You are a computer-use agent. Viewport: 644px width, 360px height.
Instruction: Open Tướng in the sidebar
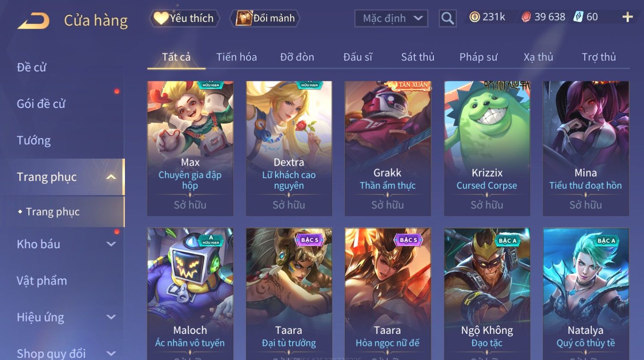[x=33, y=140]
